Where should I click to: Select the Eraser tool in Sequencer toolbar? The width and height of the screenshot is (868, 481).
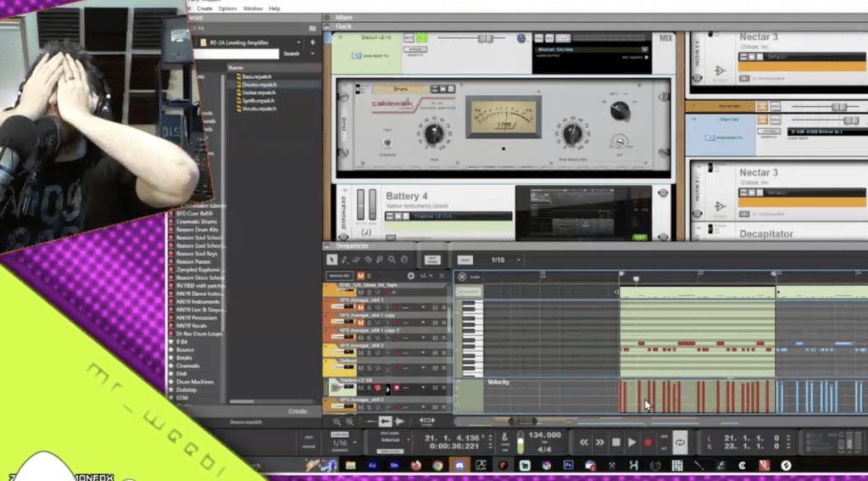click(356, 260)
